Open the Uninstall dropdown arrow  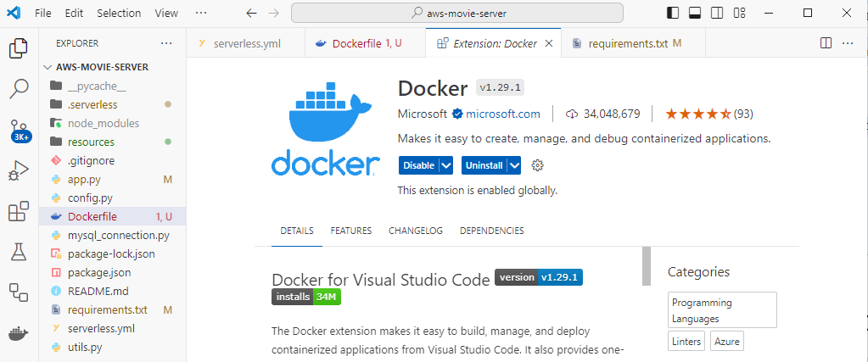[514, 165]
